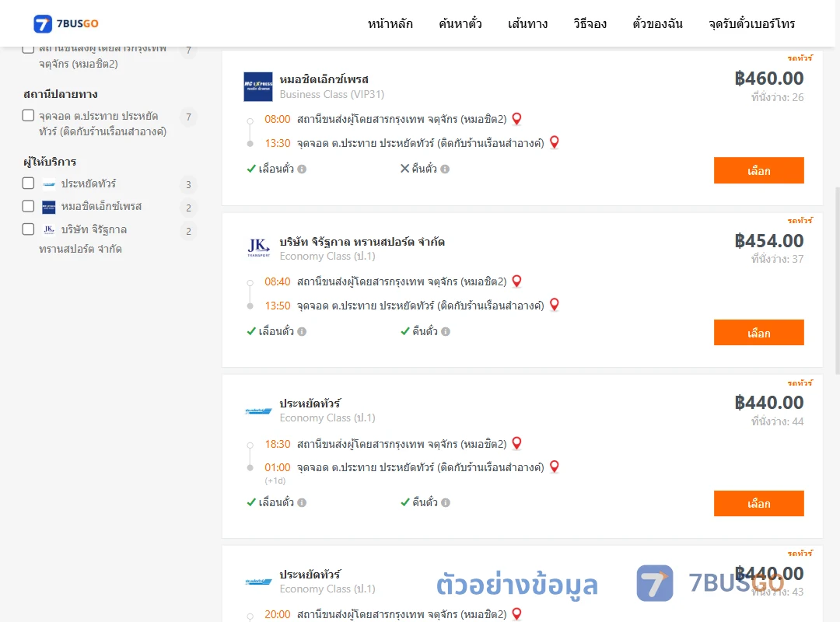Click the JK logo in operator filter
The width and height of the screenshot is (840, 622).
pyautogui.click(x=49, y=230)
